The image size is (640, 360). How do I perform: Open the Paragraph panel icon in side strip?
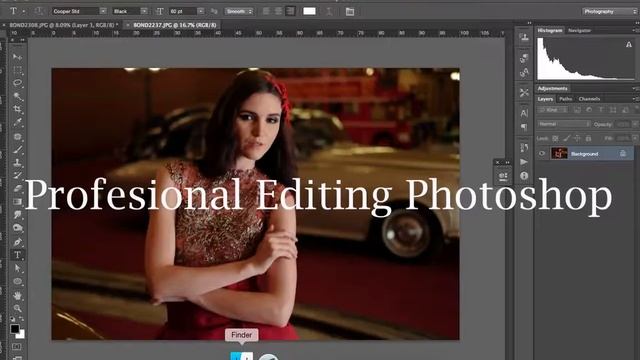[524, 127]
